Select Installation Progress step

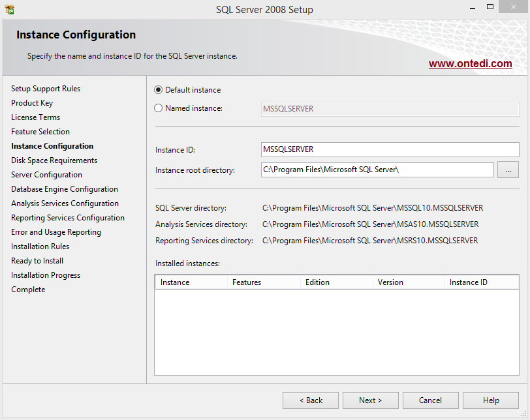tap(46, 275)
